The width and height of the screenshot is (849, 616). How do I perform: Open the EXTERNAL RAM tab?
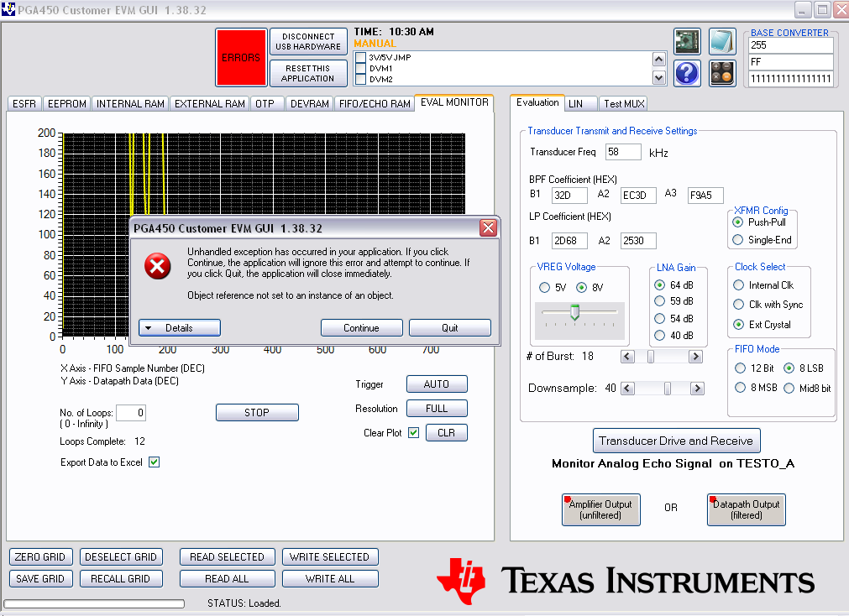click(x=210, y=103)
